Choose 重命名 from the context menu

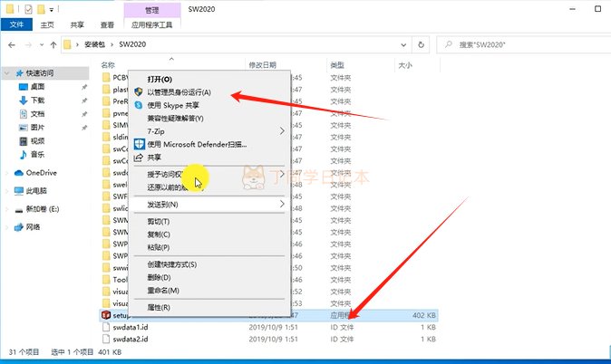pos(163,291)
